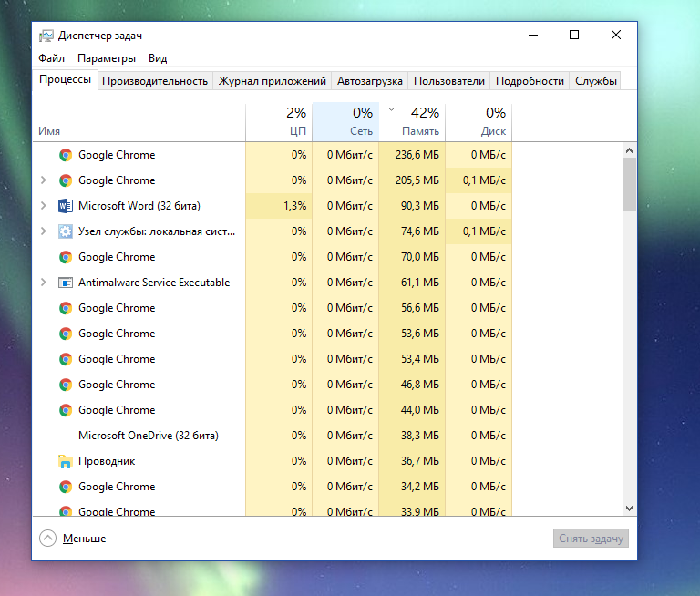
Task: Open the Службы tab
Action: click(x=595, y=81)
